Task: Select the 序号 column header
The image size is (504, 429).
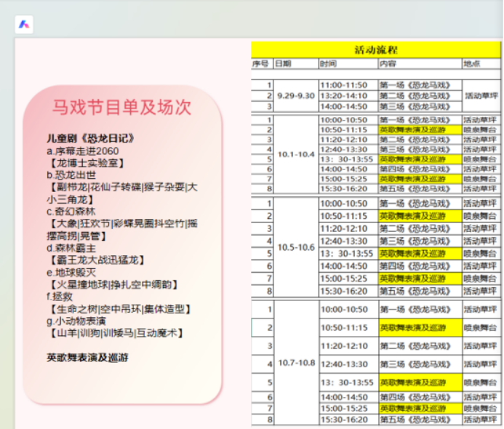Action: [261, 64]
